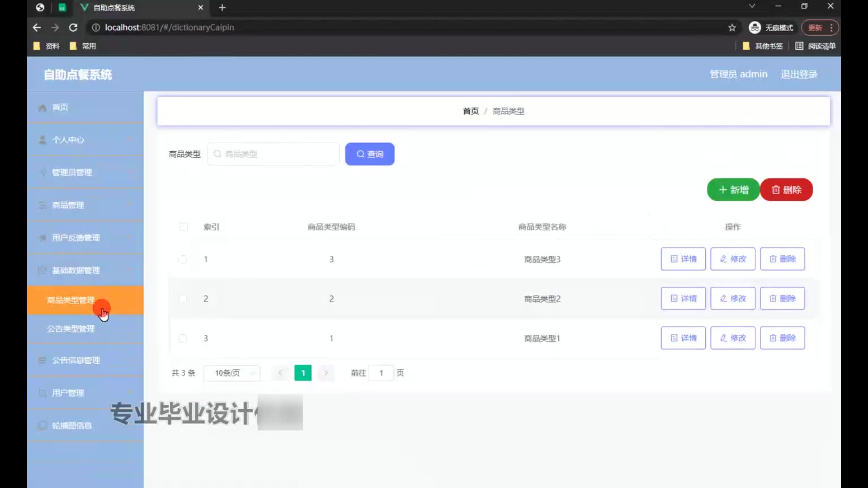Viewport: 868px width, 488px height.
Task: Click the magnifier icon on the 查询 button
Action: (360, 154)
